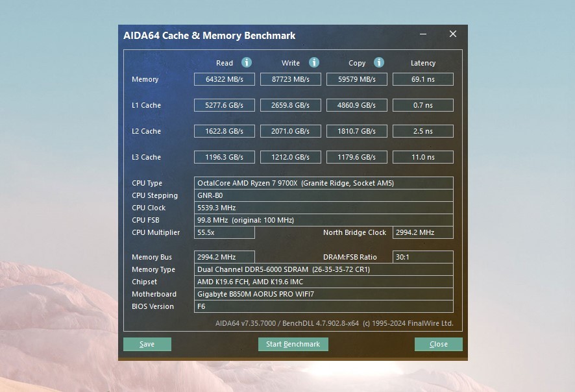Click BIOS Version field F6
This screenshot has height=392, width=575.
click(323, 306)
